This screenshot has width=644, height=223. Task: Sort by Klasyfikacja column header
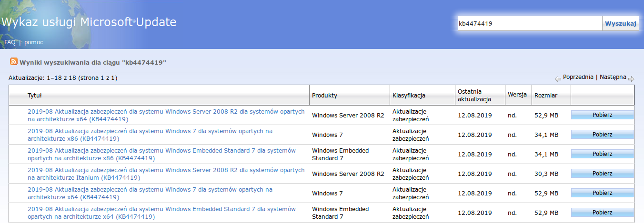point(409,96)
